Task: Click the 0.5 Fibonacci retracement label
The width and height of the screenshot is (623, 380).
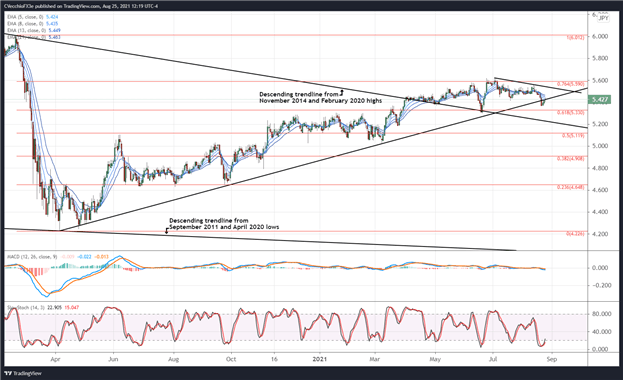Action: click(x=573, y=136)
